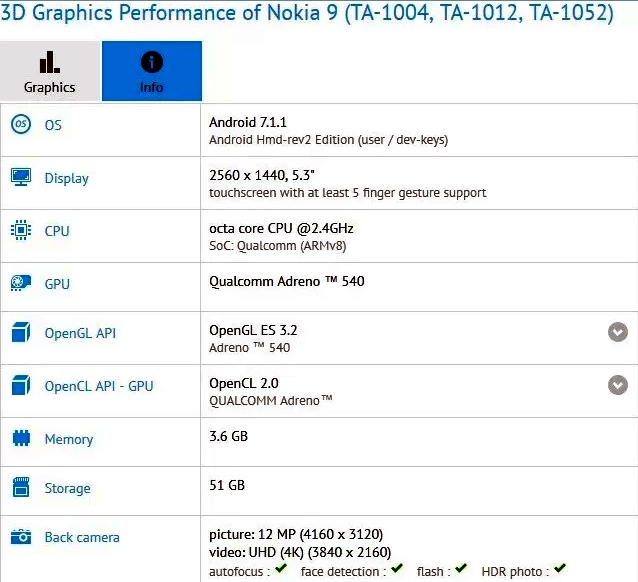Viewport: 638px width, 582px height.
Task: Click the OpenGL API cube icon
Action: pyautogui.click(x=21, y=332)
